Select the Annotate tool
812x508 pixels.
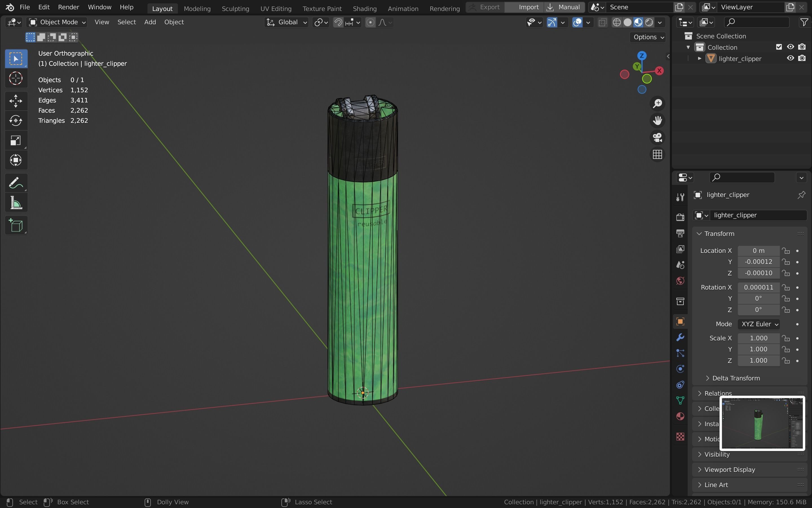click(x=16, y=183)
